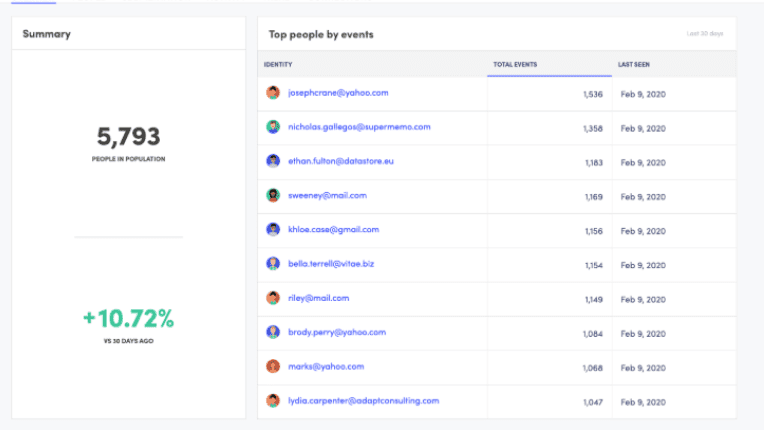The width and height of the screenshot is (767, 432).
Task: Click the sweeney@mail.com avatar icon
Action: click(273, 195)
